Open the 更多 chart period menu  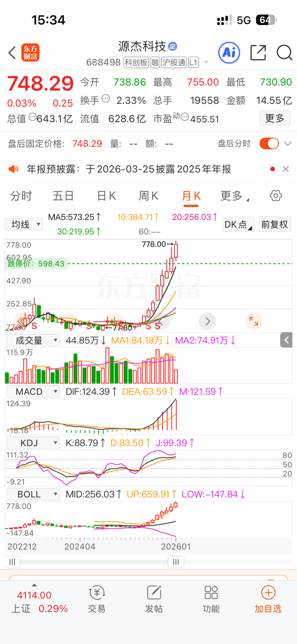234,196
